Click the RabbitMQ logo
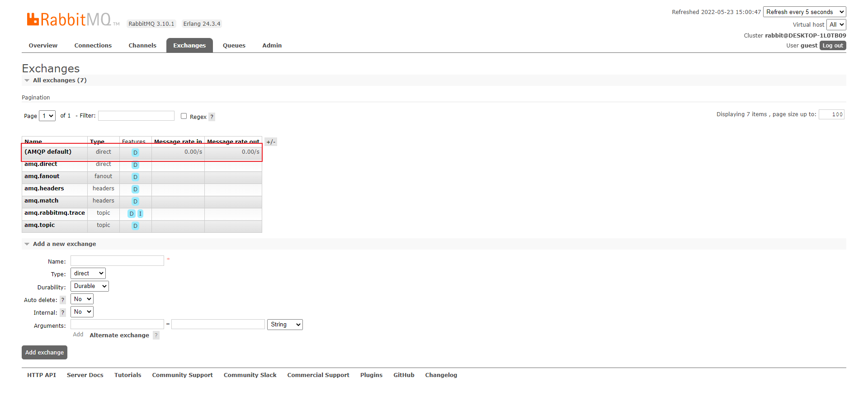868x420 pixels. (x=73, y=19)
